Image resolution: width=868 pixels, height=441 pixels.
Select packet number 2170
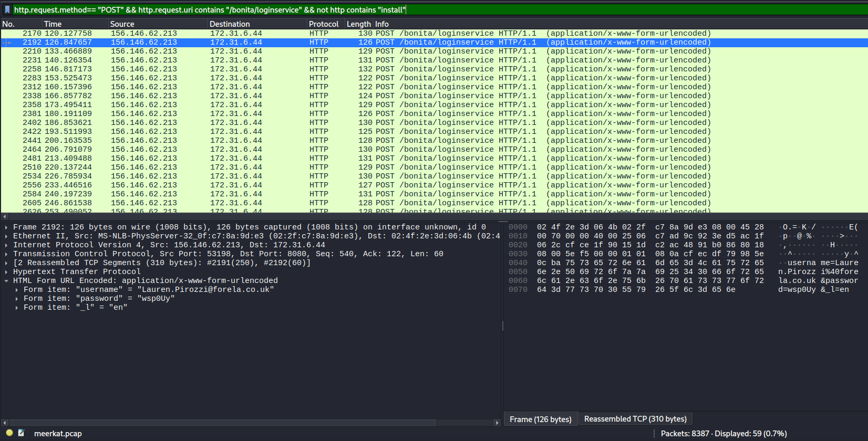(434, 34)
